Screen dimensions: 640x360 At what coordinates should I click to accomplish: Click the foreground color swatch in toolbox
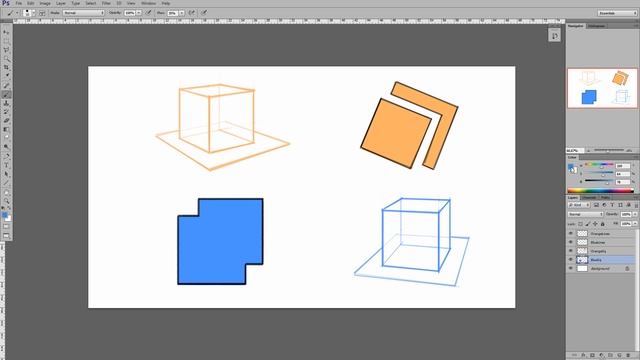coord(4,215)
